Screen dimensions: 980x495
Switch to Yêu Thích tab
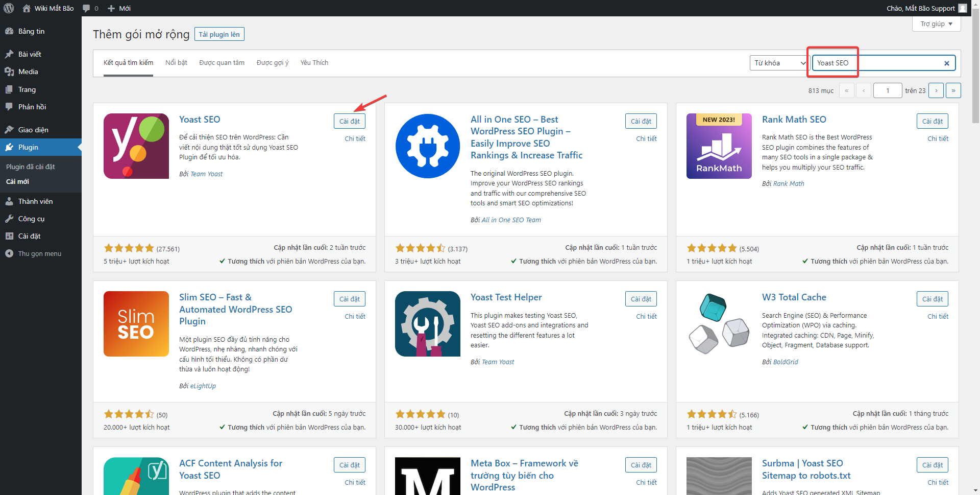click(x=314, y=63)
